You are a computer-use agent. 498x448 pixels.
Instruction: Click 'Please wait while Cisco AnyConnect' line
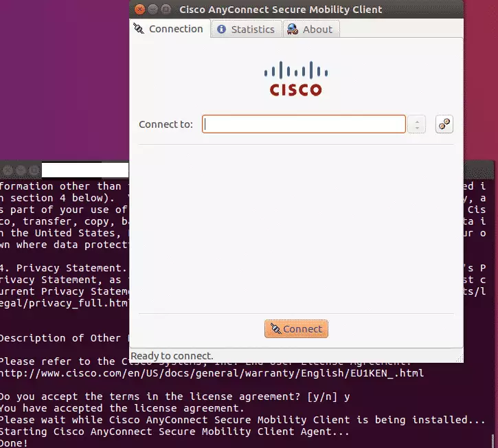(242, 420)
